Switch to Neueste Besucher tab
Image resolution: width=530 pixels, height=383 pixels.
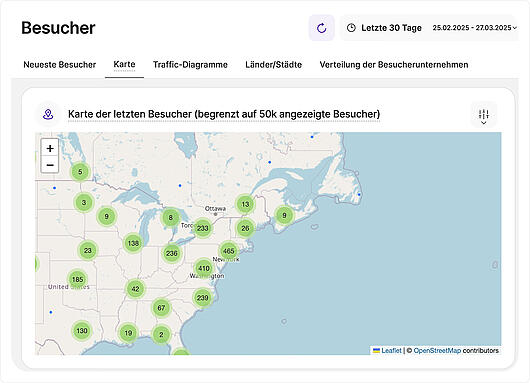point(59,65)
